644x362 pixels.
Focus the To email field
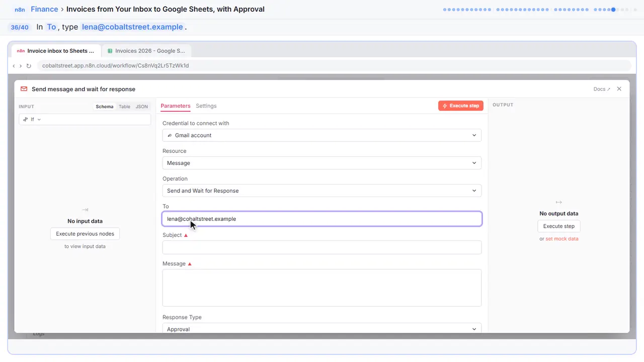[x=322, y=219]
